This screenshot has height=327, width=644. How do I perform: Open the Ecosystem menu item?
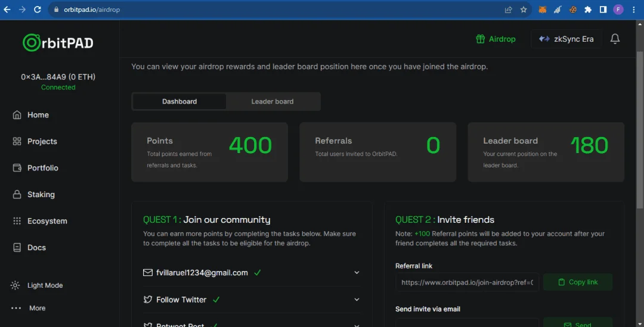[x=40, y=221]
